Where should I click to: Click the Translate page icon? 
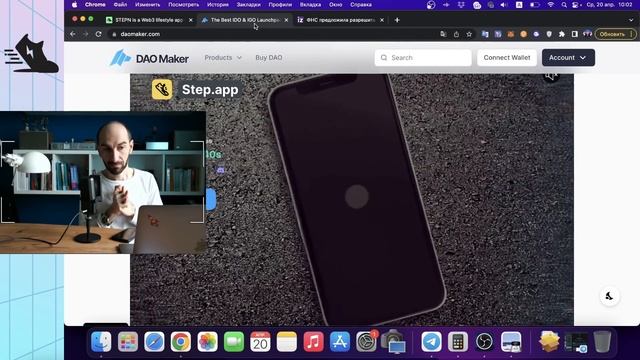pos(443,34)
